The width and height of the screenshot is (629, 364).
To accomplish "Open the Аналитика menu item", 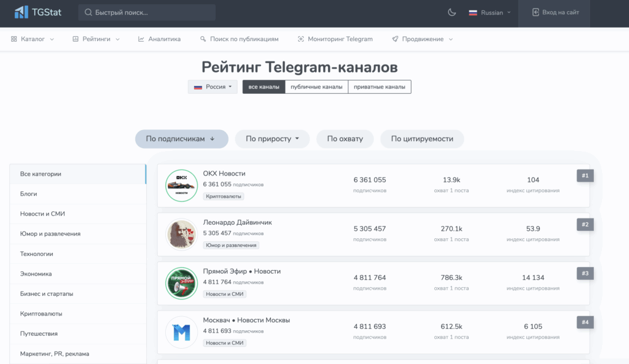I will pyautogui.click(x=159, y=39).
